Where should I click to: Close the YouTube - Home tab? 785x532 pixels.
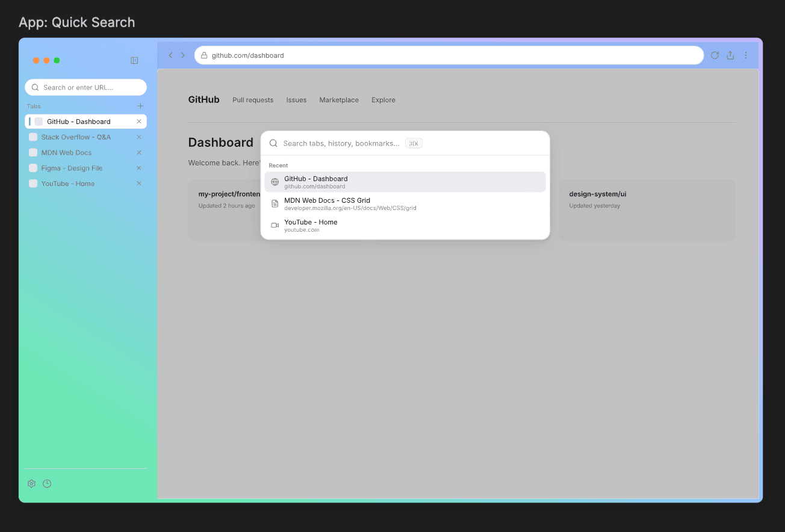pyautogui.click(x=138, y=184)
